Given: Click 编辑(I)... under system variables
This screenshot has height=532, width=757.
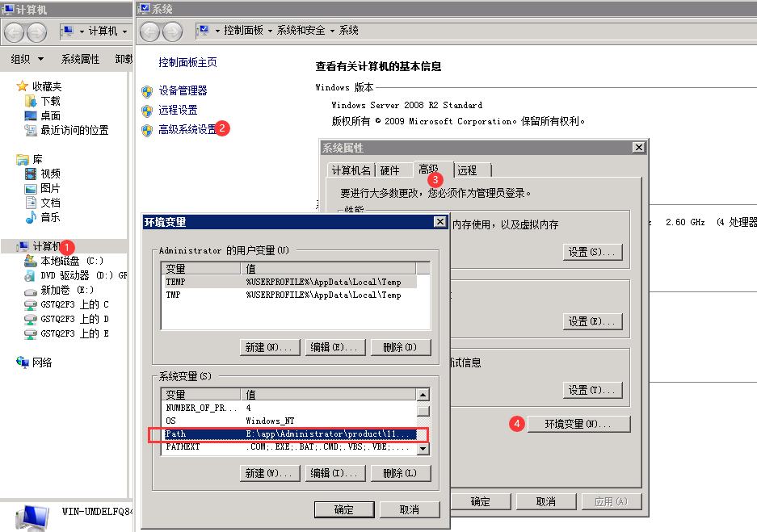Looking at the screenshot, I should click(x=335, y=473).
